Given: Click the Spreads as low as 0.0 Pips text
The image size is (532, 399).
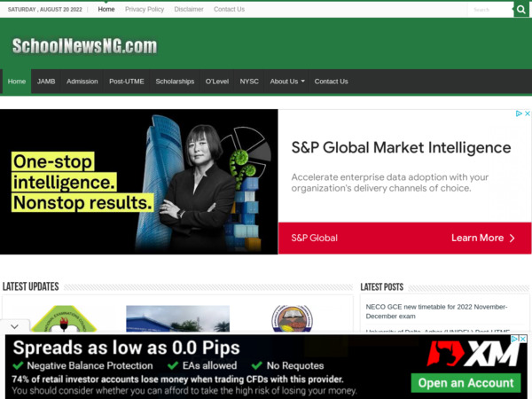Looking at the screenshot, I should [126, 348].
